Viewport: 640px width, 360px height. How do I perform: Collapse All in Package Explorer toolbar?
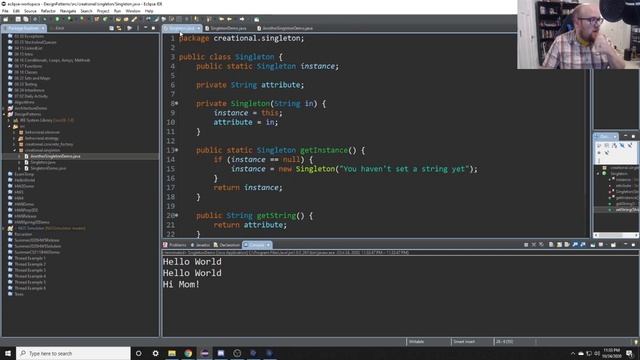[x=111, y=28]
